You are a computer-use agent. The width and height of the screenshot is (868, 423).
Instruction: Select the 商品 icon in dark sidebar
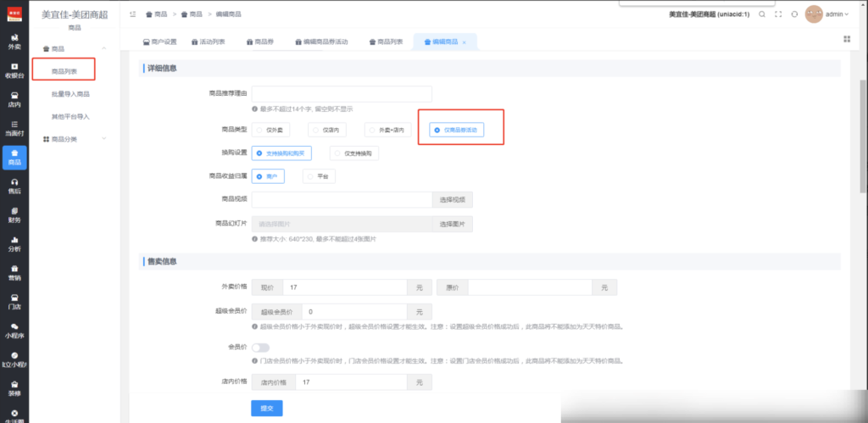pos(14,158)
